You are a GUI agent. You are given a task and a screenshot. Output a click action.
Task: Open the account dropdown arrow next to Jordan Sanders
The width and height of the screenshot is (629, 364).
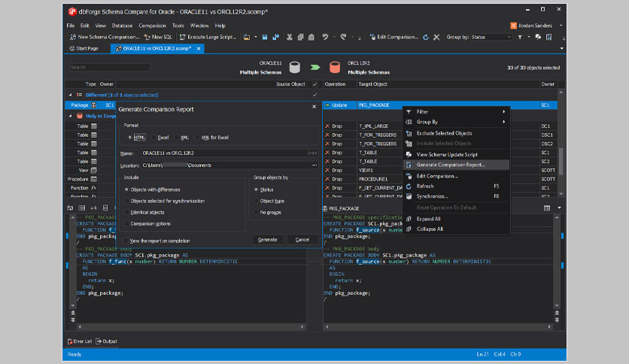pos(561,26)
